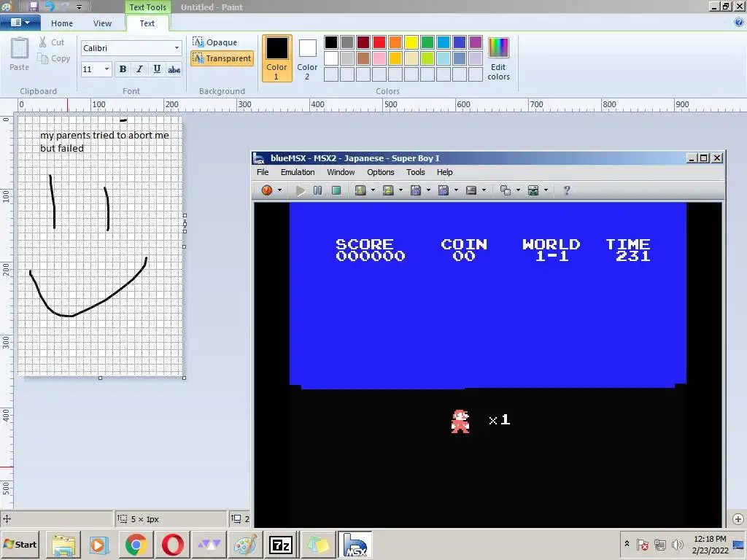
Task: Show hidden system tray icons
Action: [x=627, y=544]
